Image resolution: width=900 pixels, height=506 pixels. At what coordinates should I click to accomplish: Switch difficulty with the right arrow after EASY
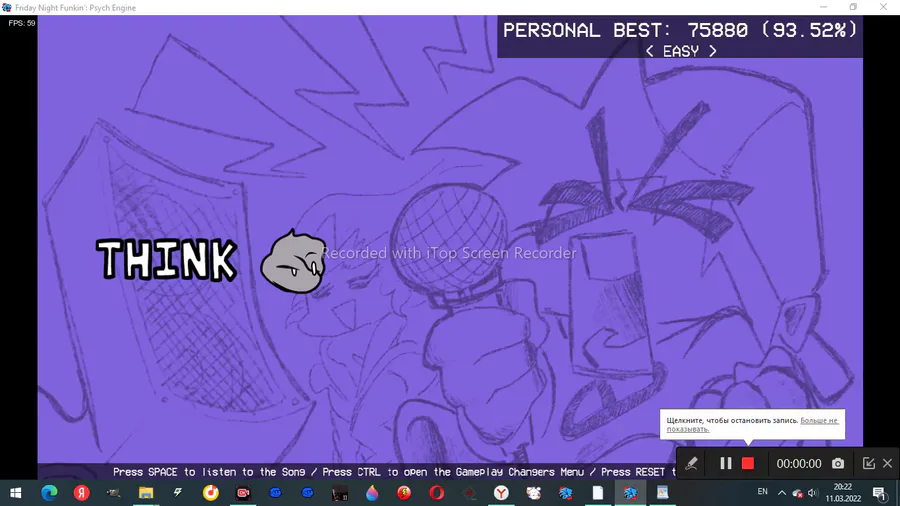coord(712,51)
